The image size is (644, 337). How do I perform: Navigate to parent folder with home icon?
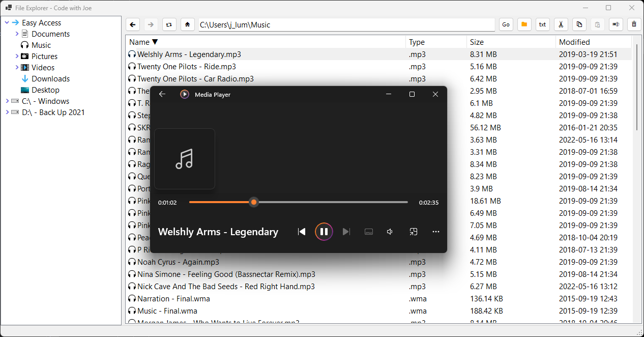(187, 24)
